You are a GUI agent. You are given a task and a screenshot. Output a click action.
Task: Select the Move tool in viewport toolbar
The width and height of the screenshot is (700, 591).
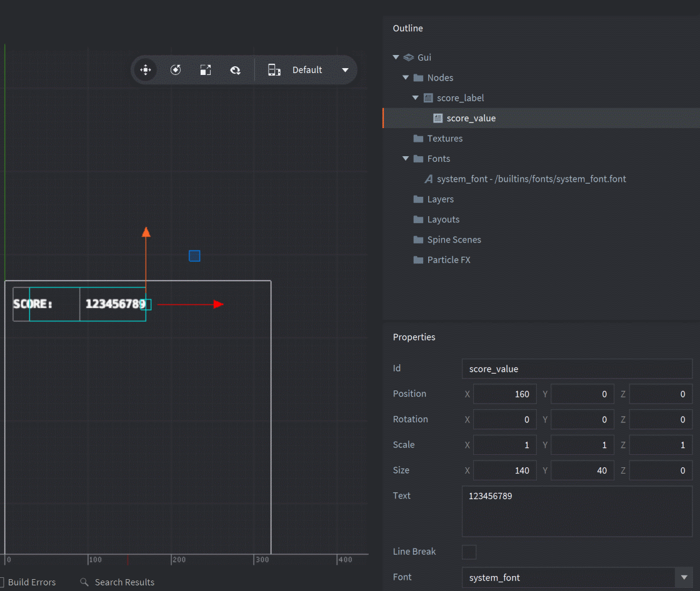[146, 70]
